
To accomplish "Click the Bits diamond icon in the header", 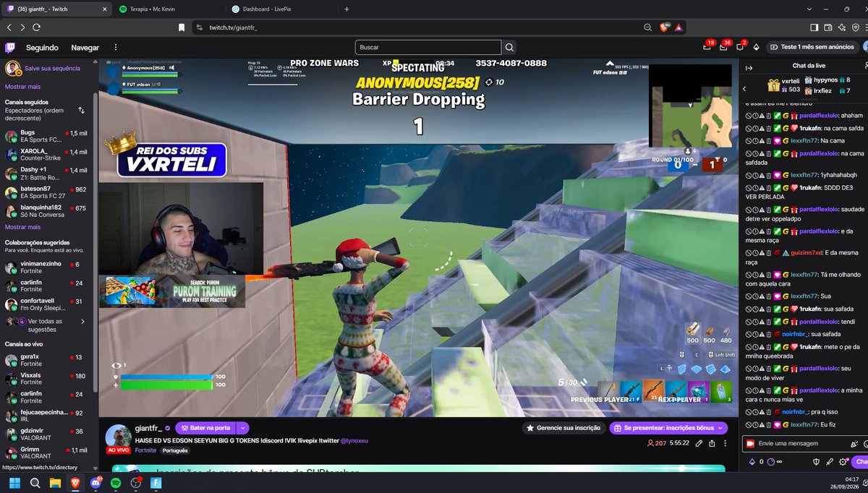I will click(x=757, y=47).
